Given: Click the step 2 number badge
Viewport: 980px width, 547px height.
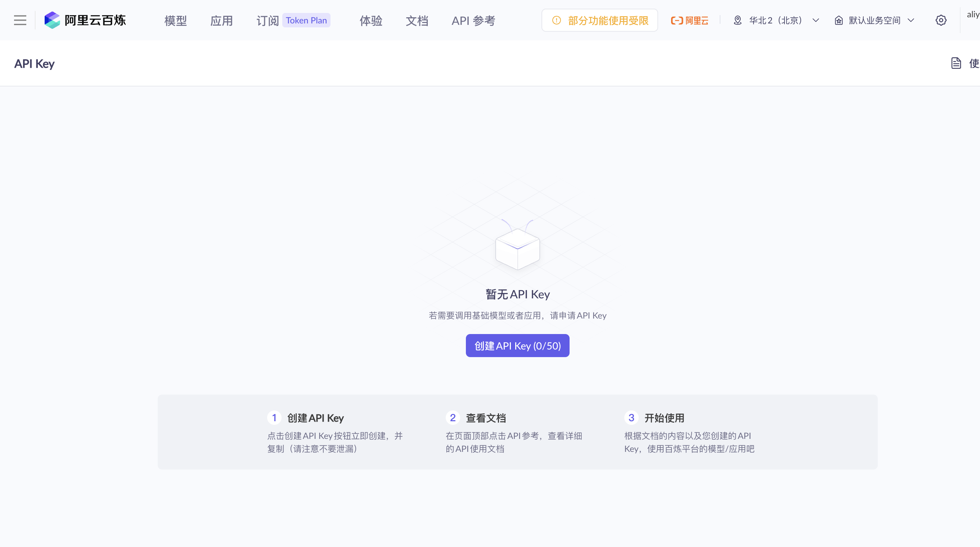Looking at the screenshot, I should [x=453, y=418].
